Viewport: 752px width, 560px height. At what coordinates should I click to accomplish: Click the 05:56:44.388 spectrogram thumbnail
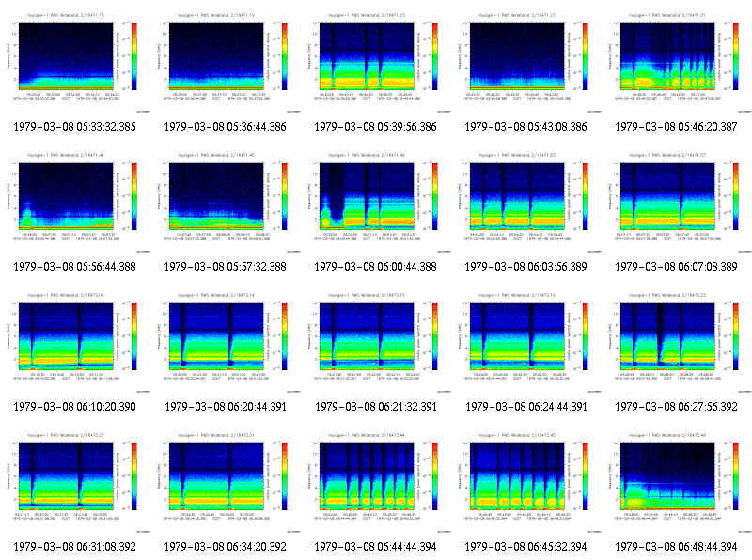[75, 201]
